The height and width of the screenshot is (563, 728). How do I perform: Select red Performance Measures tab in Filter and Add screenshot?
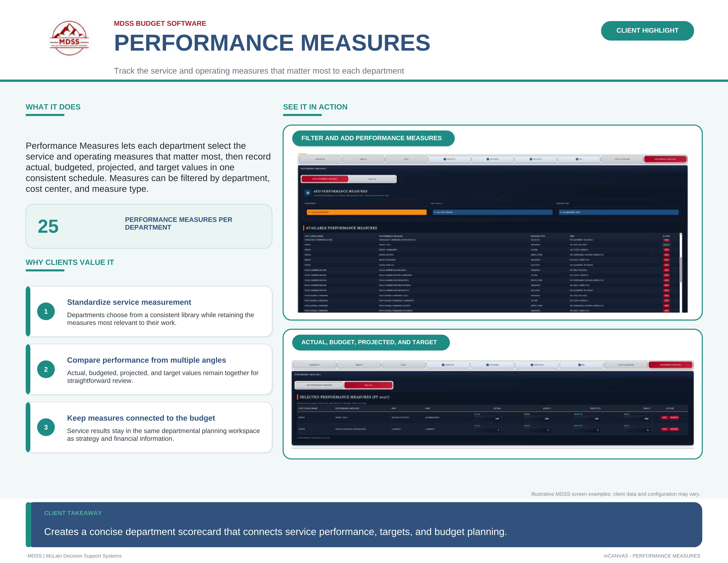665,159
